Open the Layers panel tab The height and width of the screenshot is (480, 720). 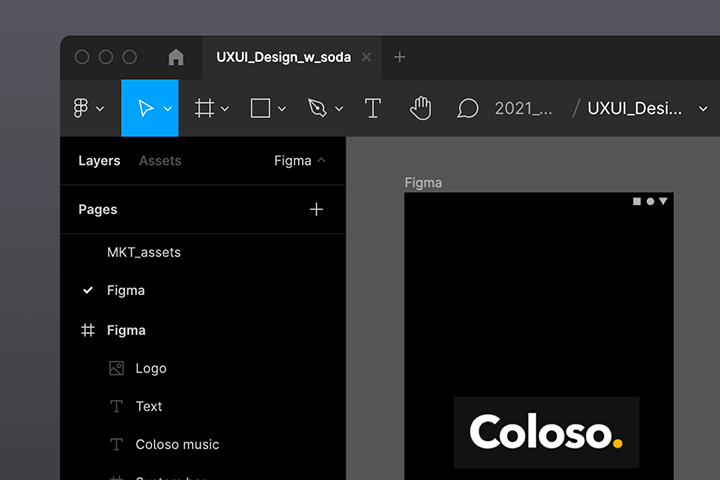(x=99, y=161)
